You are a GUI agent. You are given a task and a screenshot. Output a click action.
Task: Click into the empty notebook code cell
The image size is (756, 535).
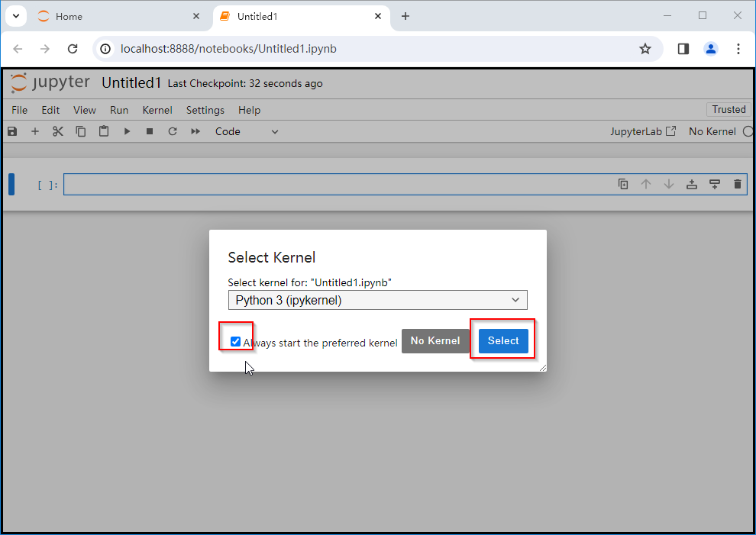336,185
